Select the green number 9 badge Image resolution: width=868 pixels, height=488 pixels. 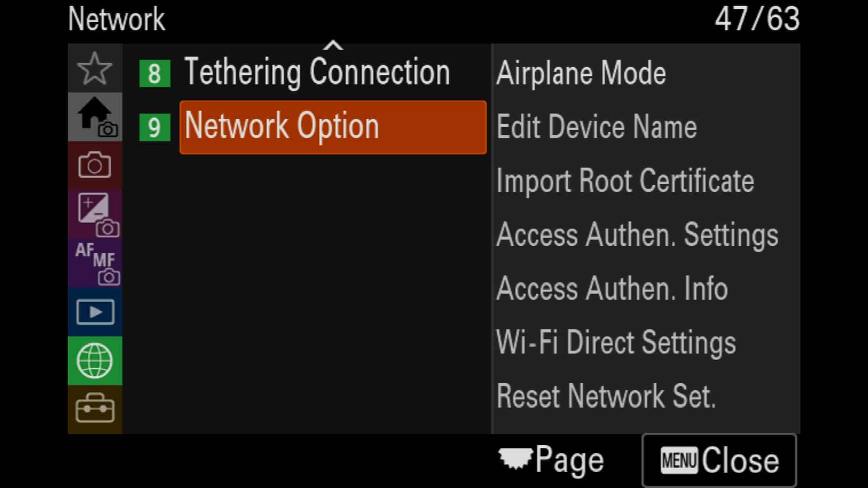[x=155, y=127]
